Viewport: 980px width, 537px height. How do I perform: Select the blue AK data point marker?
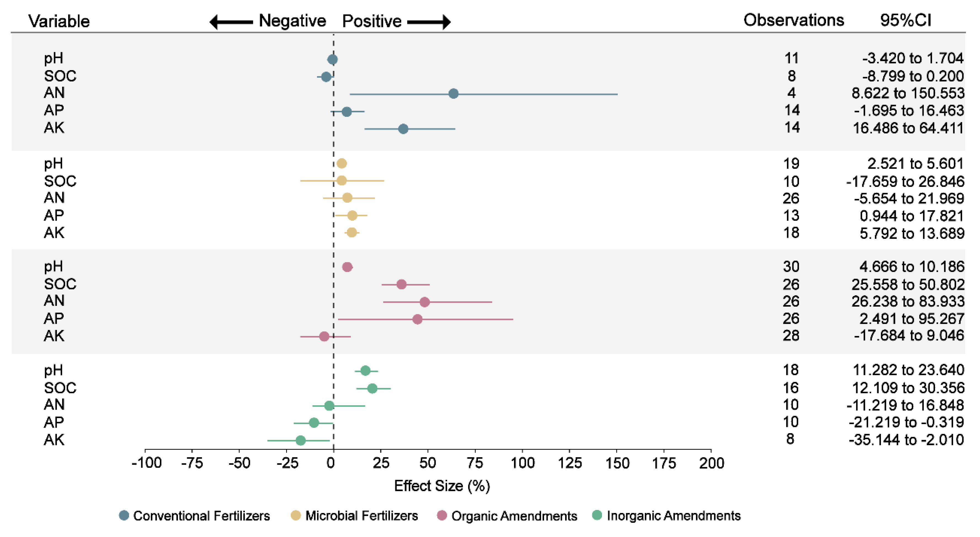(x=403, y=129)
